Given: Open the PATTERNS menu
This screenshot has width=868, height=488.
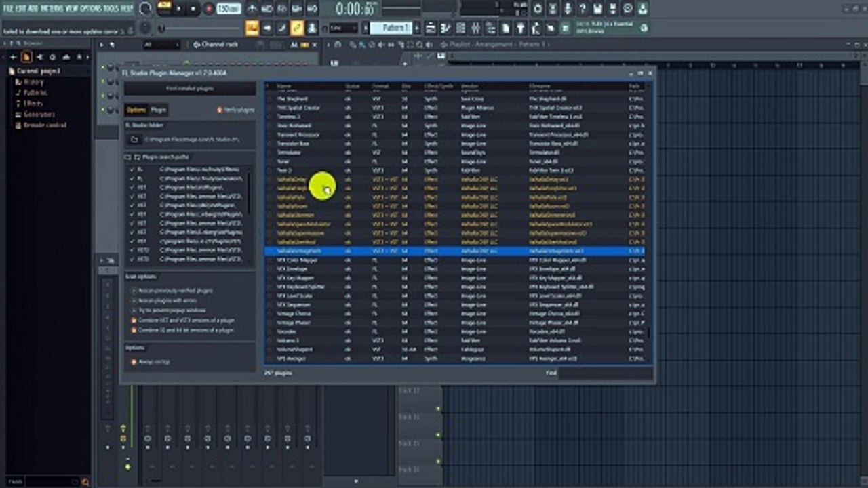Looking at the screenshot, I should tap(53, 9).
